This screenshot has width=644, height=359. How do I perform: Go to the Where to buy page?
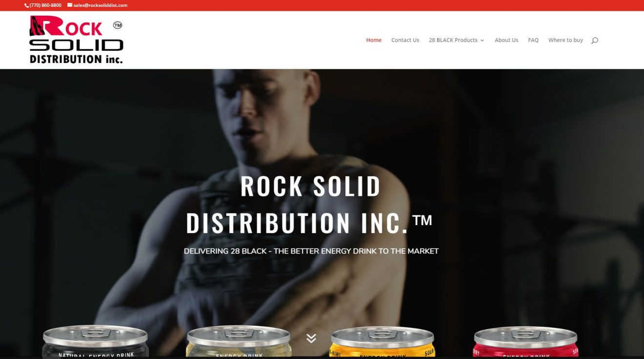(x=565, y=40)
